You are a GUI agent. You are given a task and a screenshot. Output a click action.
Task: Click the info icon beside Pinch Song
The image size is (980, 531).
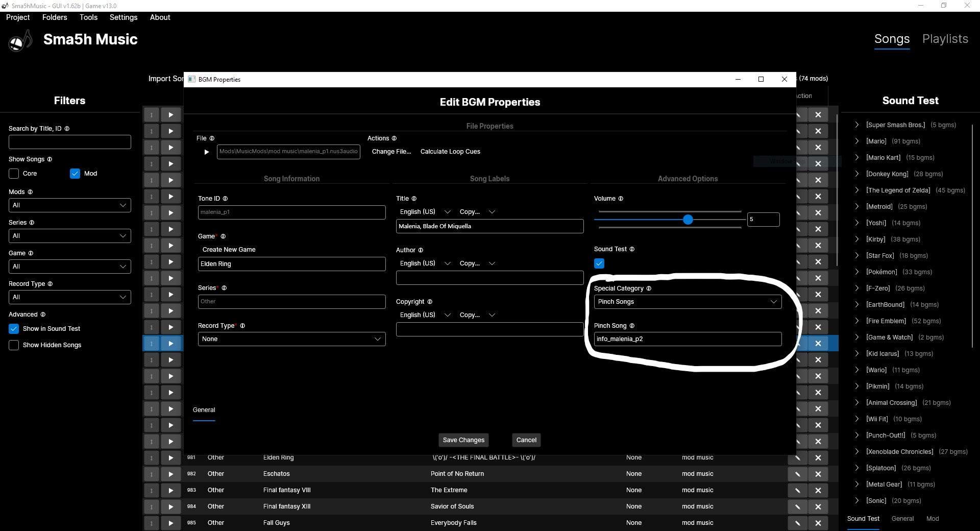pos(632,326)
